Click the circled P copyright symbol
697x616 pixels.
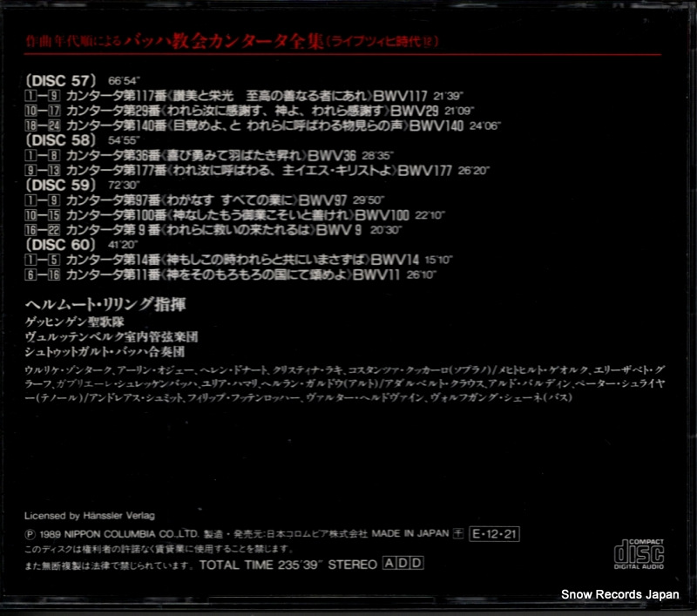click(30, 534)
